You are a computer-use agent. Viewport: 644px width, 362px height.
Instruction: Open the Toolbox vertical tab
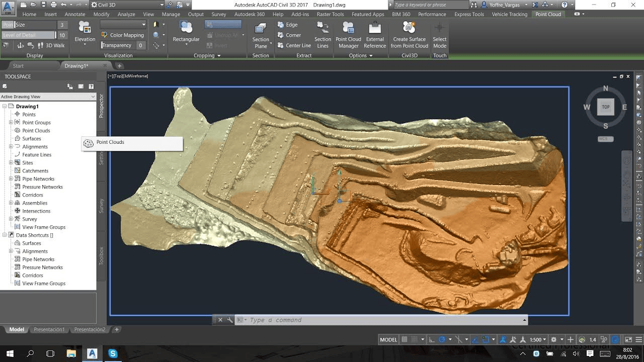(101, 256)
